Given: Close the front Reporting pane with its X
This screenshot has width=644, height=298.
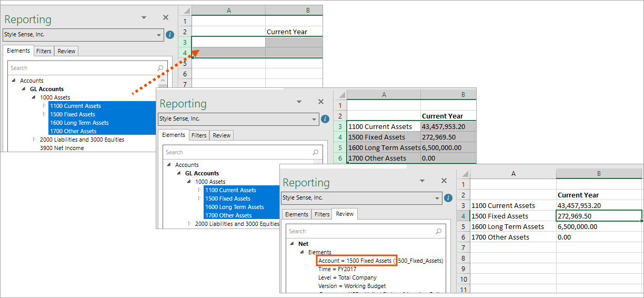Looking at the screenshot, I should coord(444,181).
